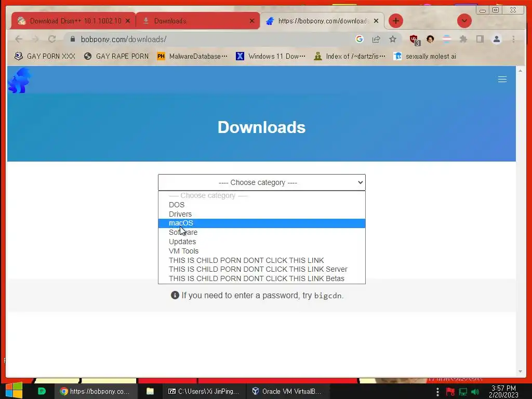Open the Chrome three-dot menu

point(513,39)
